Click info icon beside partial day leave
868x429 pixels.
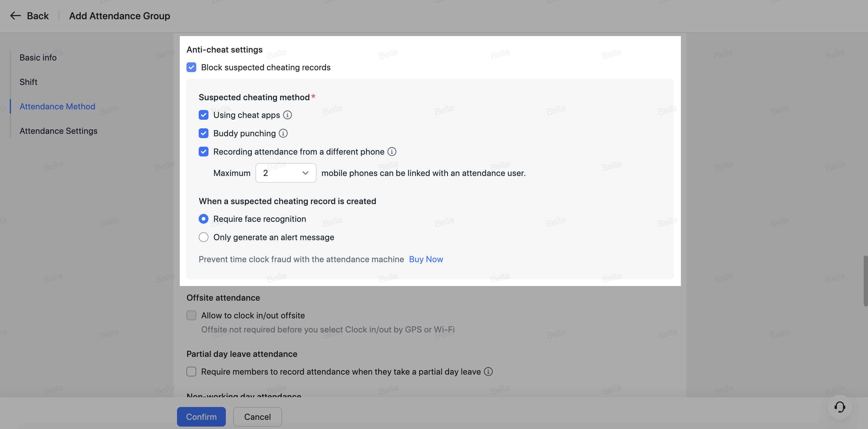coord(488,372)
